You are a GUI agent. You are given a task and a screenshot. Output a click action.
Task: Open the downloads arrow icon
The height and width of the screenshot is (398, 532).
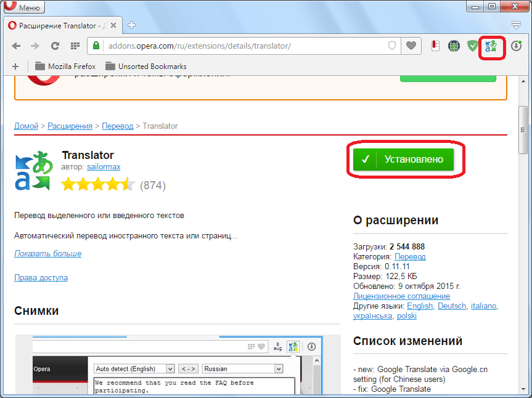[x=516, y=46]
